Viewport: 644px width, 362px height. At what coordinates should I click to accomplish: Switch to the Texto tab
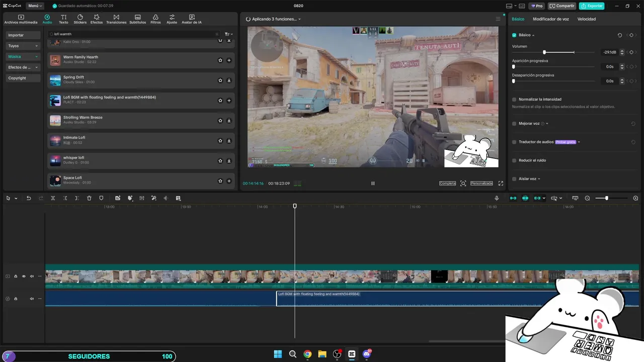[63, 19]
